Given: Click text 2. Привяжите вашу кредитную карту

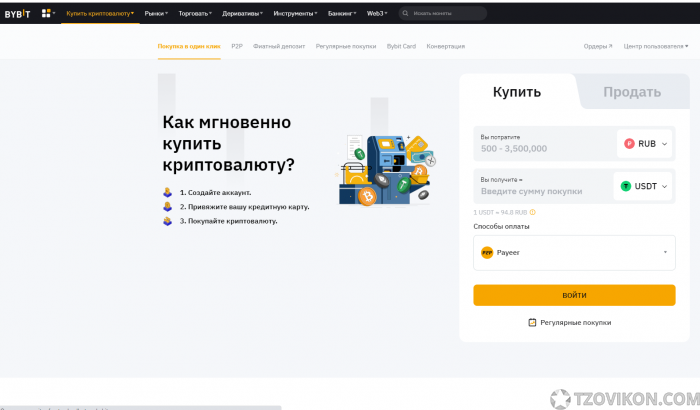Looking at the screenshot, I should (244, 207).
